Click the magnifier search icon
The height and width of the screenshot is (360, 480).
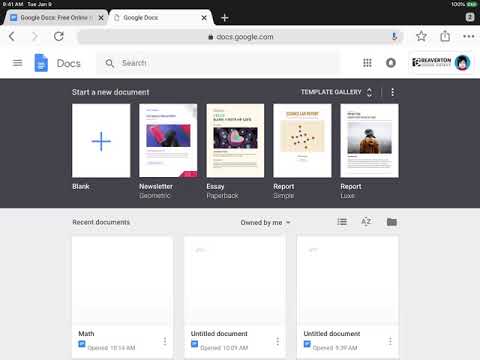click(x=110, y=63)
